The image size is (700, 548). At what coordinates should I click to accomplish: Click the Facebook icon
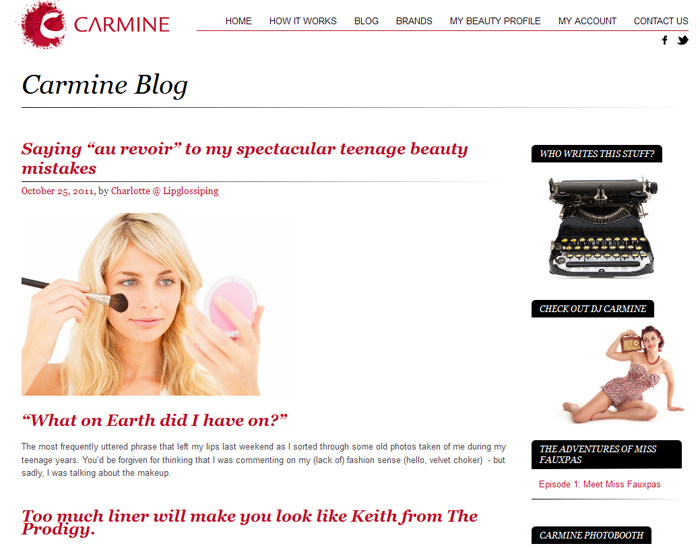click(665, 41)
